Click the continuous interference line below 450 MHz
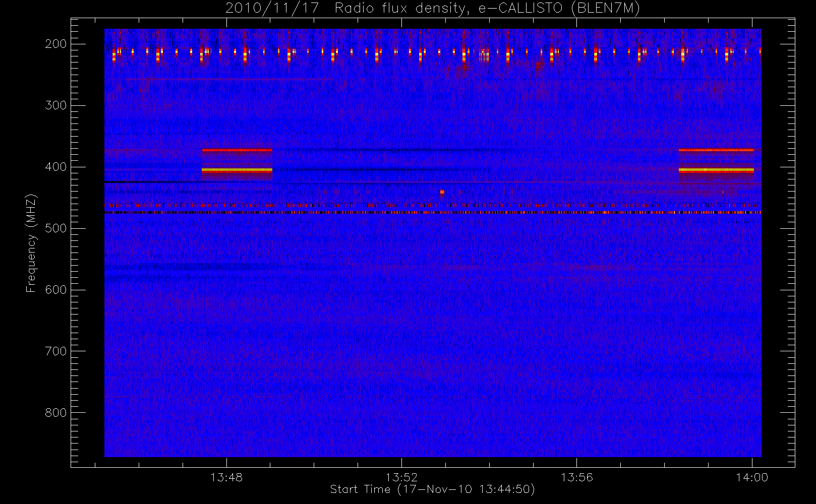Screen dimensions: 816x504 pos(433,213)
